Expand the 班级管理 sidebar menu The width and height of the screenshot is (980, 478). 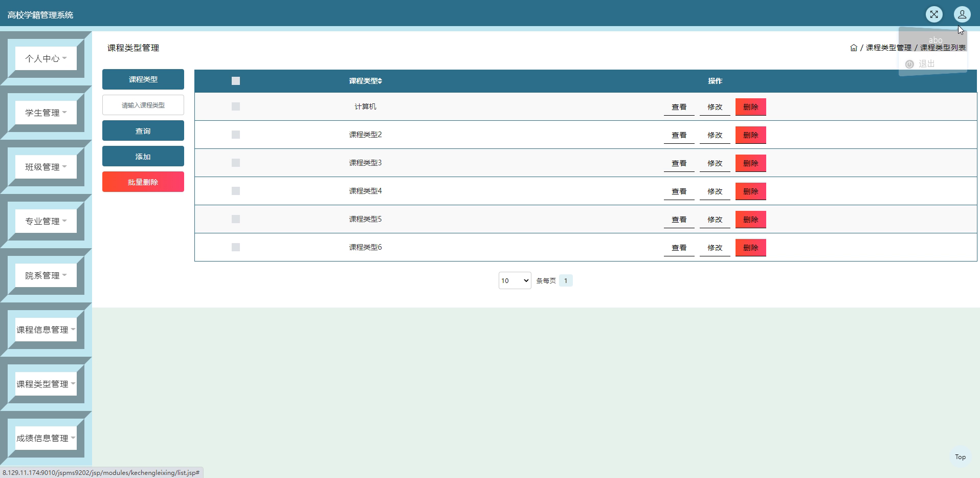tap(46, 167)
